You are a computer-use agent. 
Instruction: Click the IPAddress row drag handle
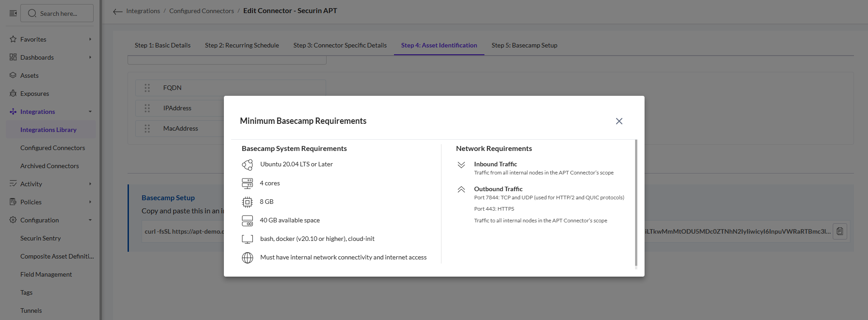147,108
